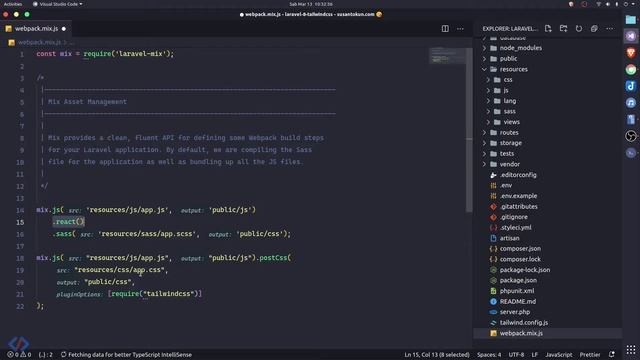Select JavaScript language mode

[x=559, y=355]
